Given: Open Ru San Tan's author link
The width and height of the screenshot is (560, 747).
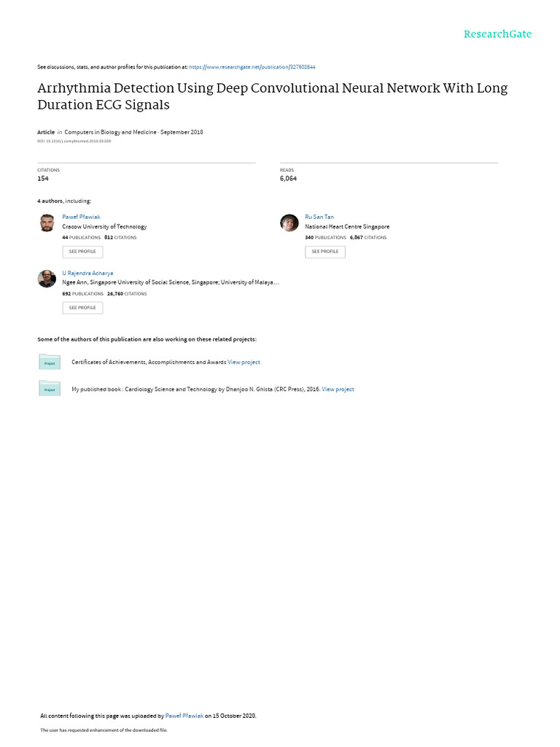Looking at the screenshot, I should click(x=319, y=217).
